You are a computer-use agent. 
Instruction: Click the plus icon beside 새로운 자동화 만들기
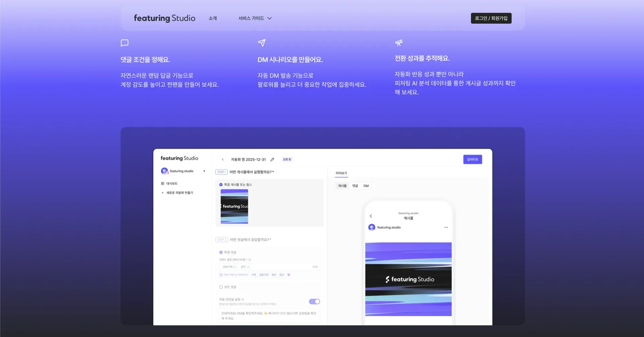[x=163, y=193]
